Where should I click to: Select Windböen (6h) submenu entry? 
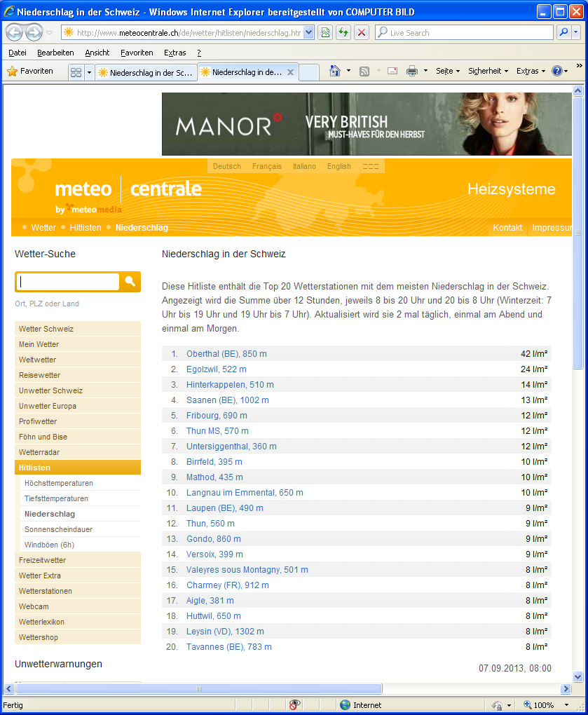click(x=49, y=545)
